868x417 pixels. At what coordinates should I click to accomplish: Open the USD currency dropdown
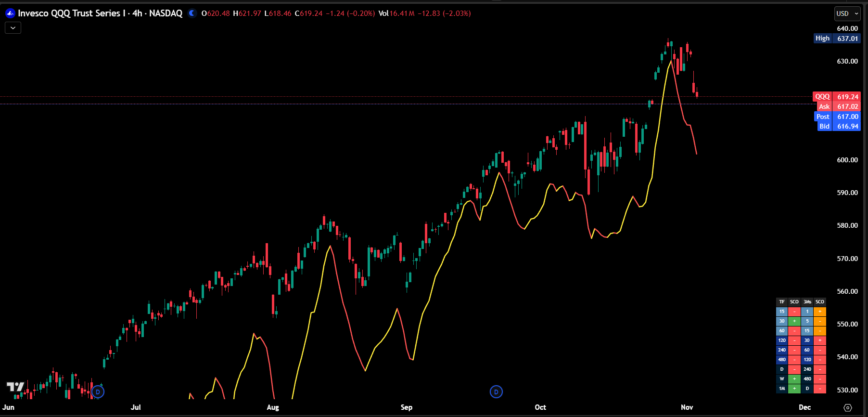(x=847, y=13)
